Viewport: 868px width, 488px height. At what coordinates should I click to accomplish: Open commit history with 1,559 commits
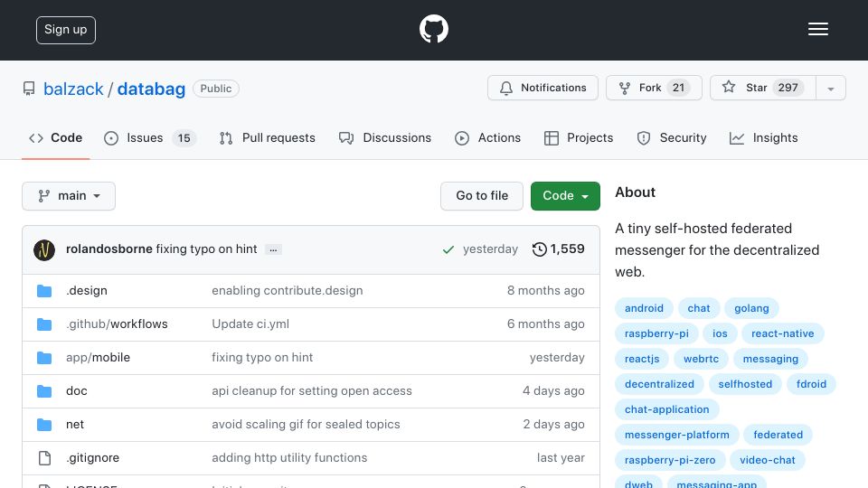coord(558,249)
